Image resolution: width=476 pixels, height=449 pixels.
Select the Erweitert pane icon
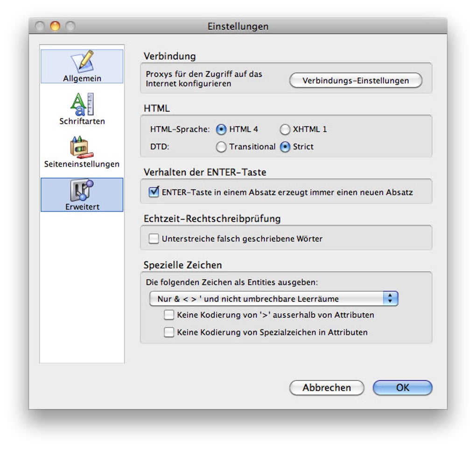click(82, 195)
